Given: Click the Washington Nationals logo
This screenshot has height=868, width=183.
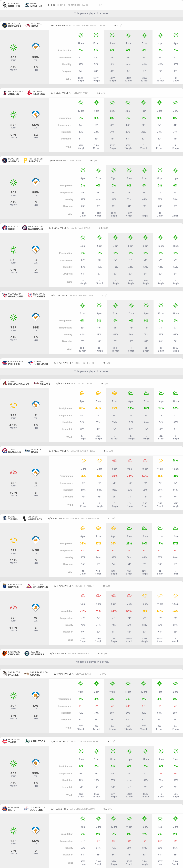Looking at the screenshot, I should 25,228.
